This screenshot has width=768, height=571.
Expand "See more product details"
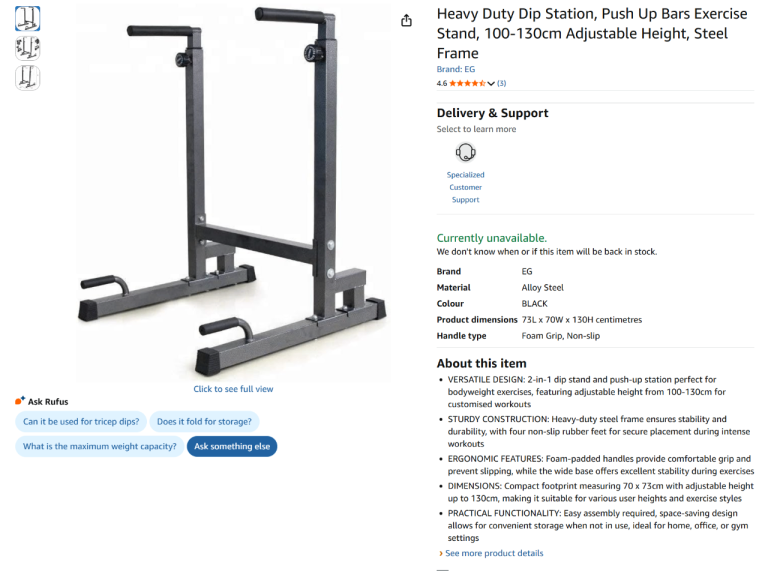494,553
